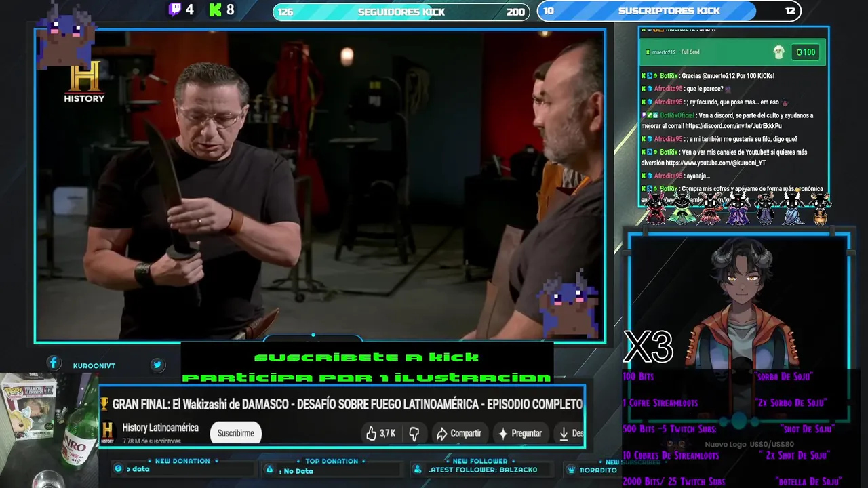
Task: Click the Compartir share button
Action: coord(459,433)
